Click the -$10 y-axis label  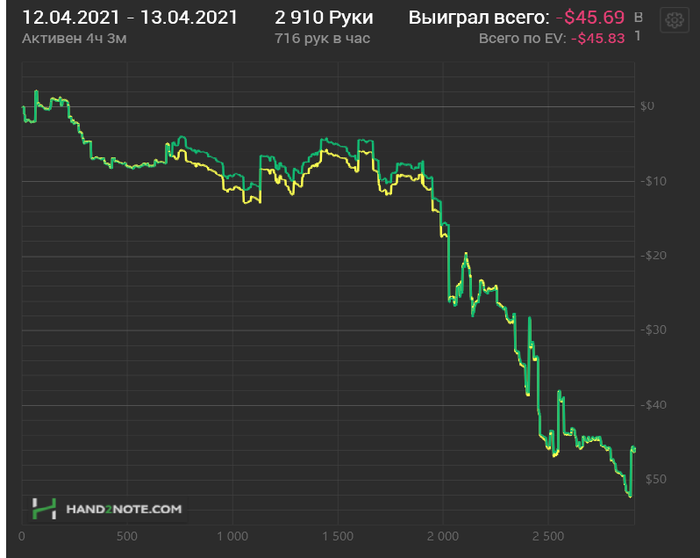pyautogui.click(x=654, y=181)
